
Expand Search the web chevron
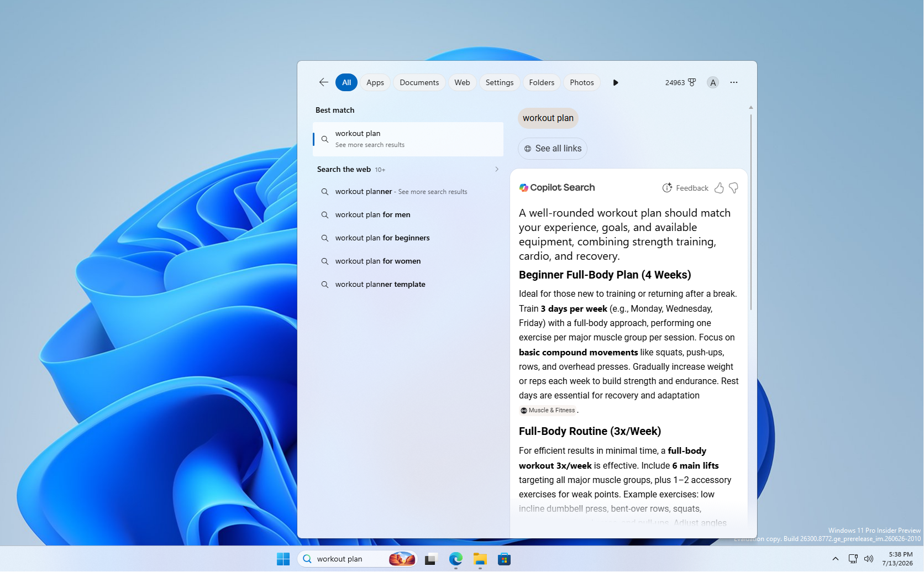click(497, 169)
